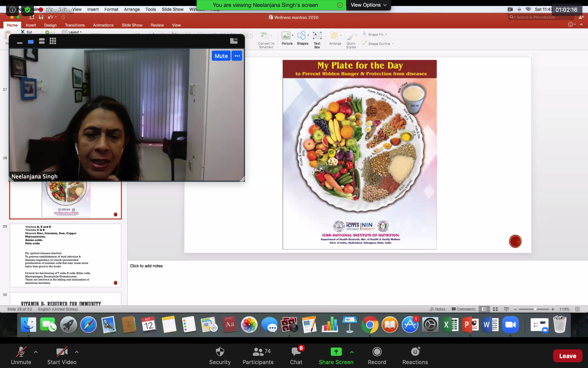Toggle Comments in the status bar

[x=463, y=309]
